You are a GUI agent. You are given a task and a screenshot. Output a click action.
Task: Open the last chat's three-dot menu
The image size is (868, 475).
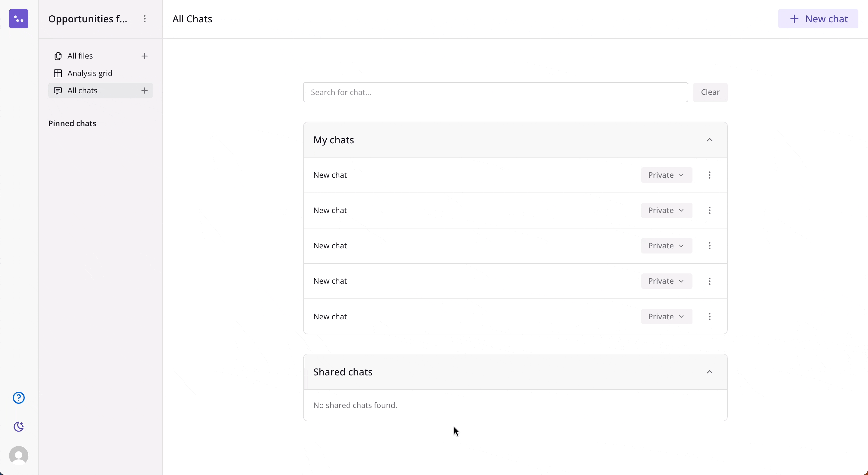tap(709, 317)
